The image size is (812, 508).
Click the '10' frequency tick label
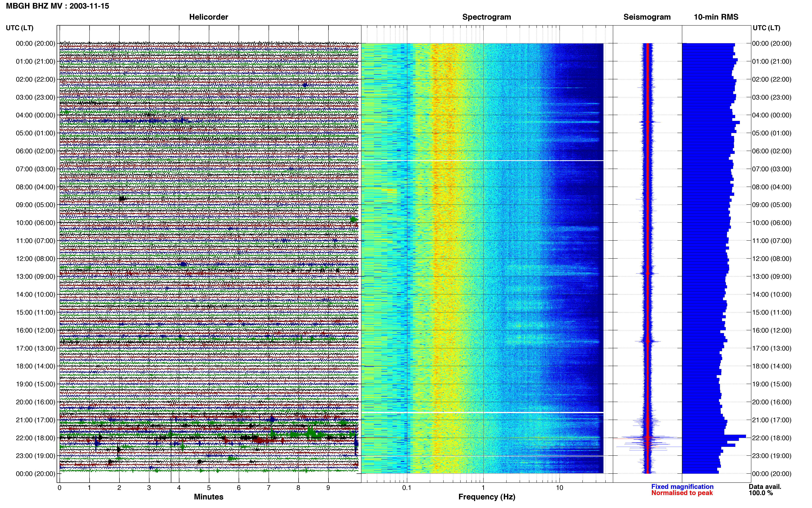click(559, 488)
